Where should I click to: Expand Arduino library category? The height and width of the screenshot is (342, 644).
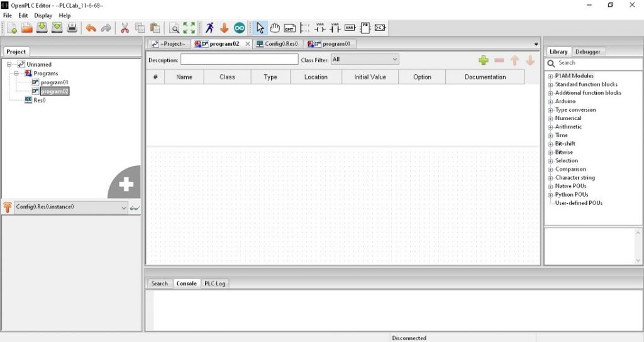(550, 102)
